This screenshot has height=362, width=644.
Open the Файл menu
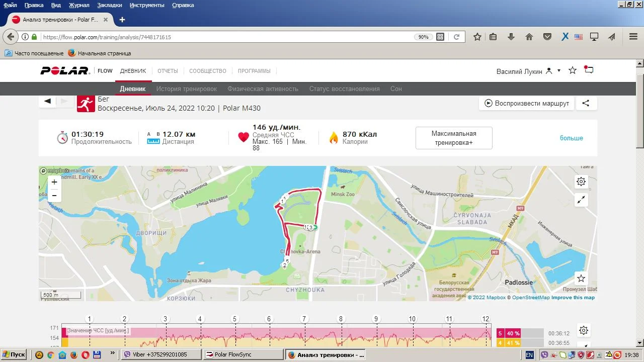tap(10, 5)
